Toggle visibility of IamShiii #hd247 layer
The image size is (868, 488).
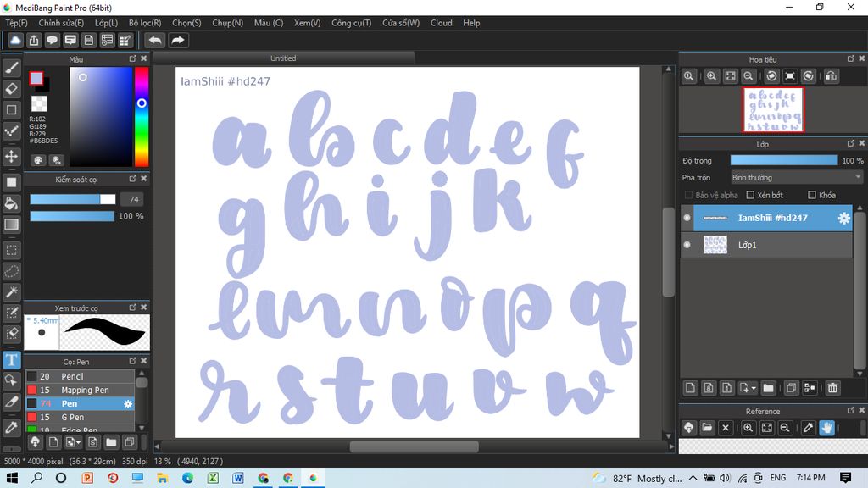point(687,218)
